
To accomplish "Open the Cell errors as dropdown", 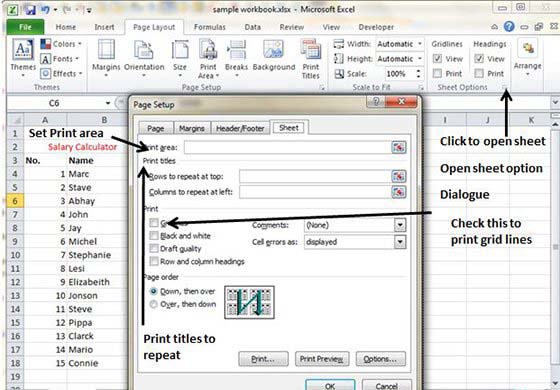I will 400,242.
